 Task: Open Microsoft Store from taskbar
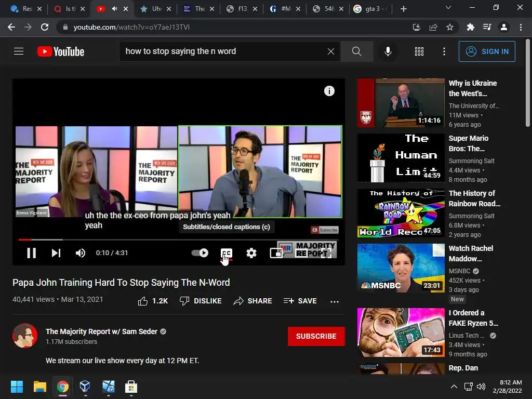point(131,387)
